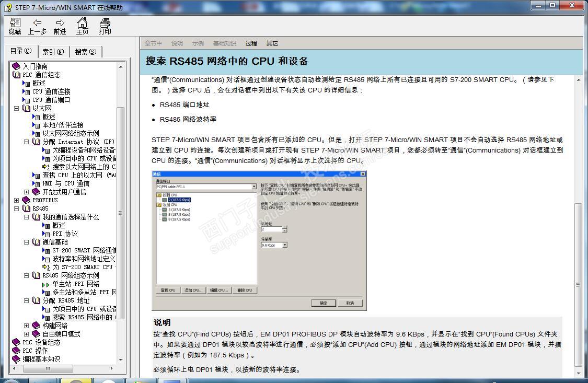Click the PLC 操作 book icon
This screenshot has width=588, height=383.
click(x=16, y=351)
